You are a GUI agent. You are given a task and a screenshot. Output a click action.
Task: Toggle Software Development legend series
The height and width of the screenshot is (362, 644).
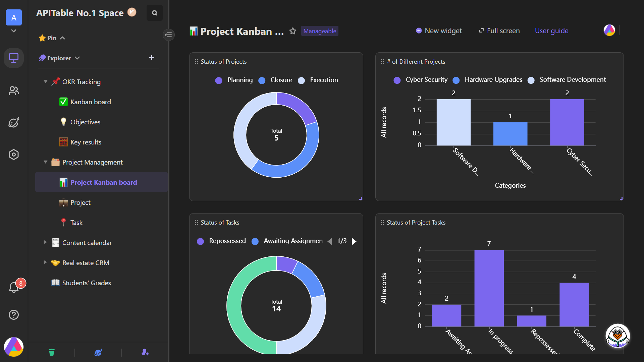point(567,80)
